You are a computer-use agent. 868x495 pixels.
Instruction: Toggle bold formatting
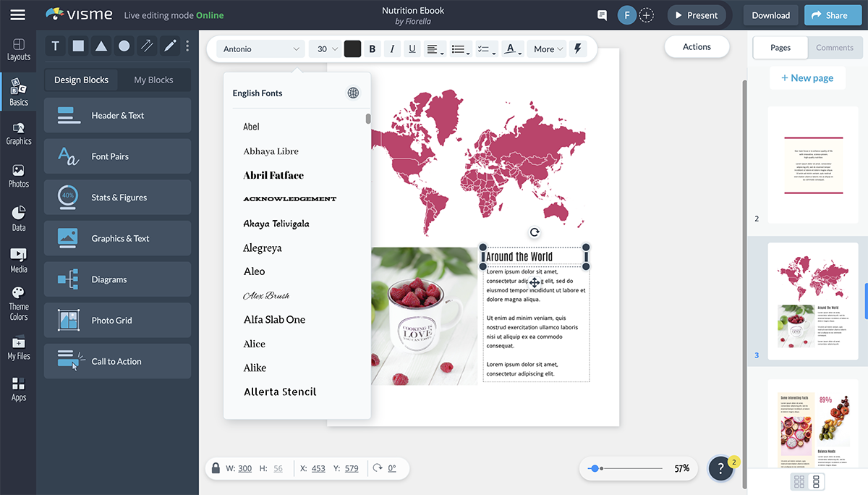pos(372,48)
